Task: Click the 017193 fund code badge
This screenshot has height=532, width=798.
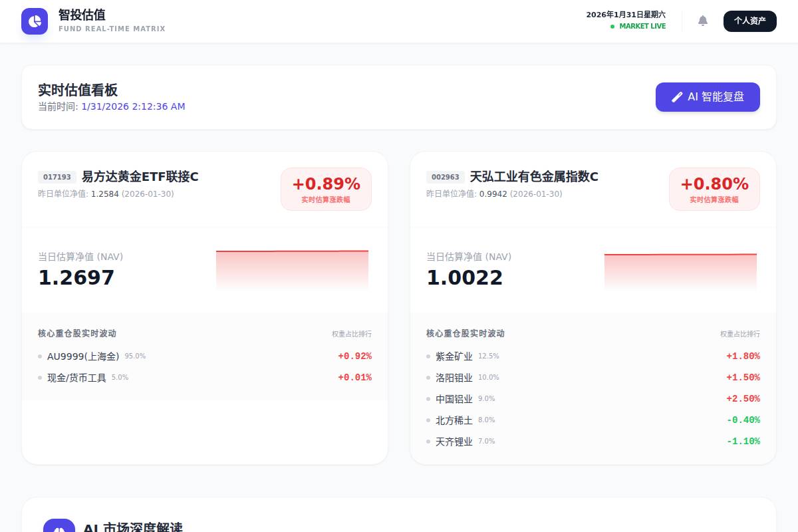Action: 57,177
